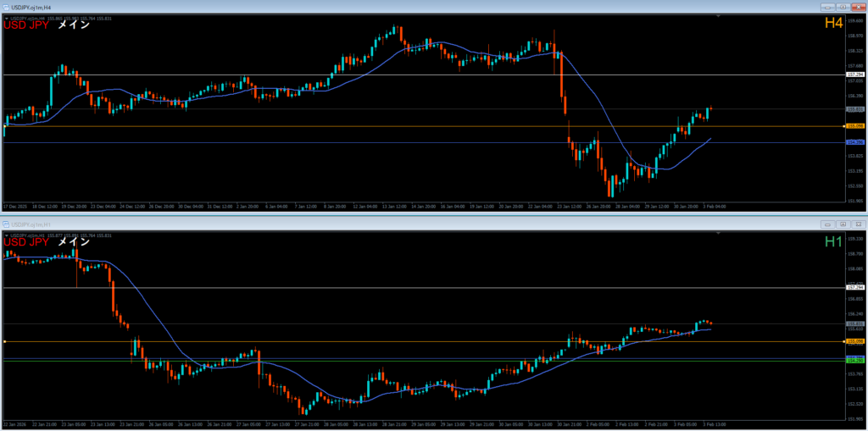Select the orange 155.098 price label on H4 chart
868x431 pixels.
[854, 126]
